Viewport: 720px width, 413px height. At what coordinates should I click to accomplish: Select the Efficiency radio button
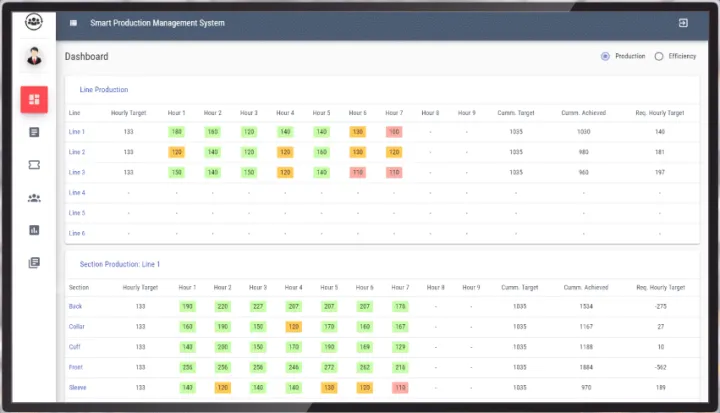659,56
